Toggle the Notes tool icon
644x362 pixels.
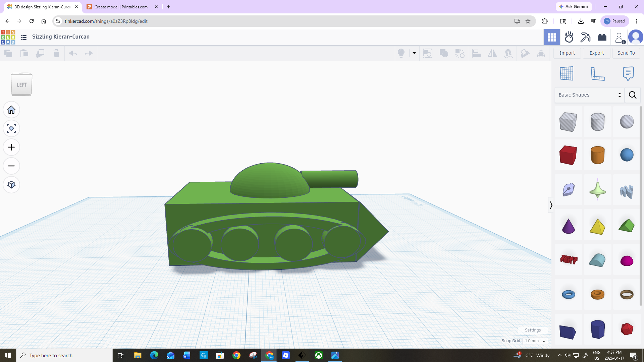click(628, 73)
